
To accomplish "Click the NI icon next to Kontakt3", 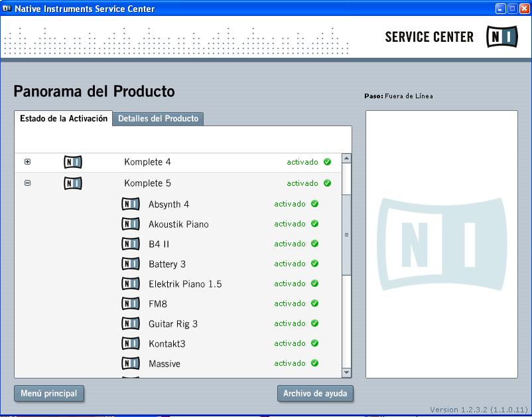I will [x=131, y=344].
